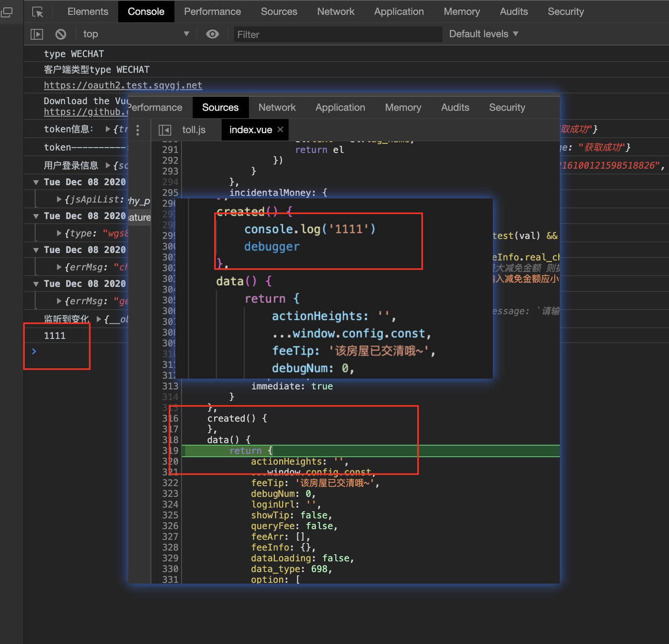Clear the console log
Viewport: 669px width, 644px height.
tap(61, 34)
